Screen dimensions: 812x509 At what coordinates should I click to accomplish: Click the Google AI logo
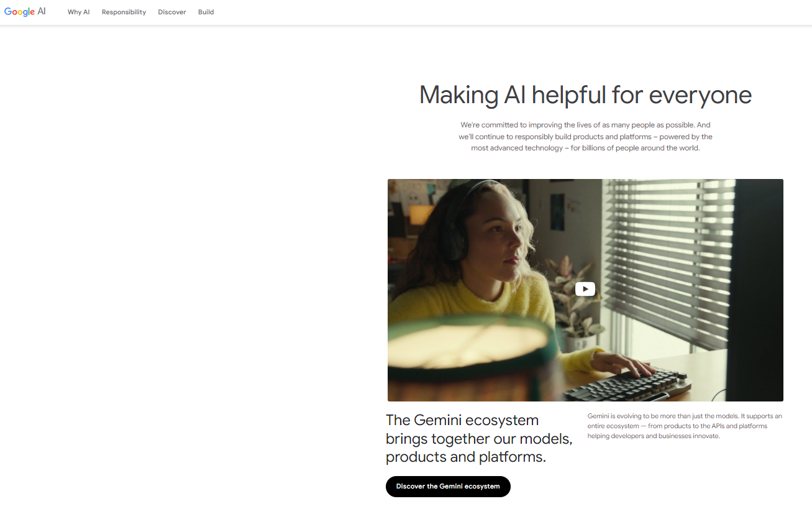pos(25,12)
